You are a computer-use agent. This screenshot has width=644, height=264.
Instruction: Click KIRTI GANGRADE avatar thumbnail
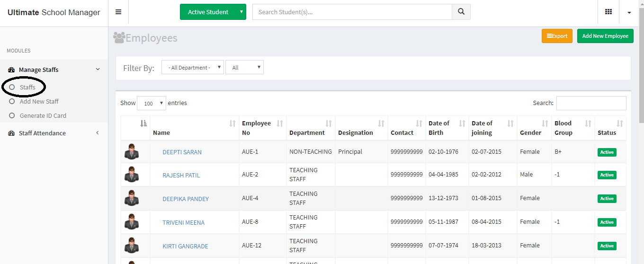(x=132, y=246)
